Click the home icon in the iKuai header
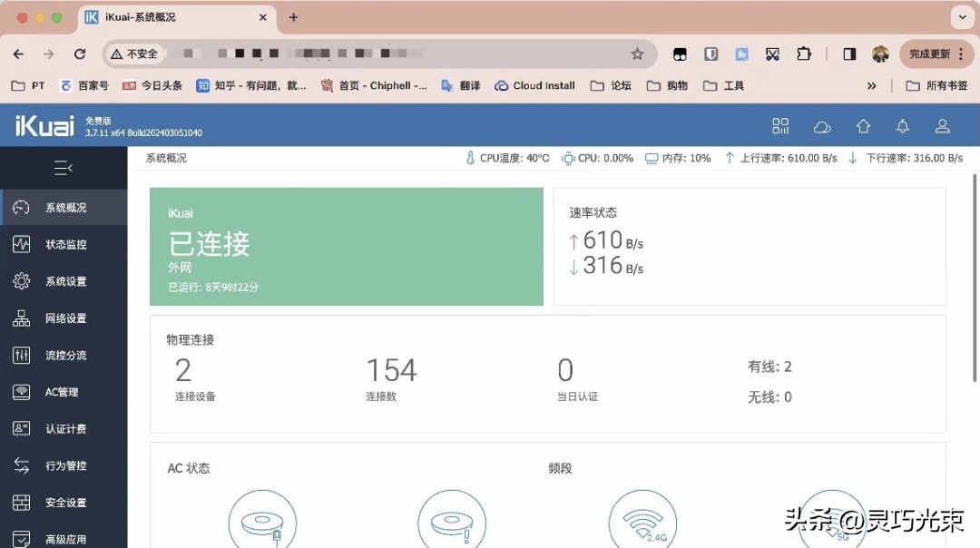 pos(863,126)
